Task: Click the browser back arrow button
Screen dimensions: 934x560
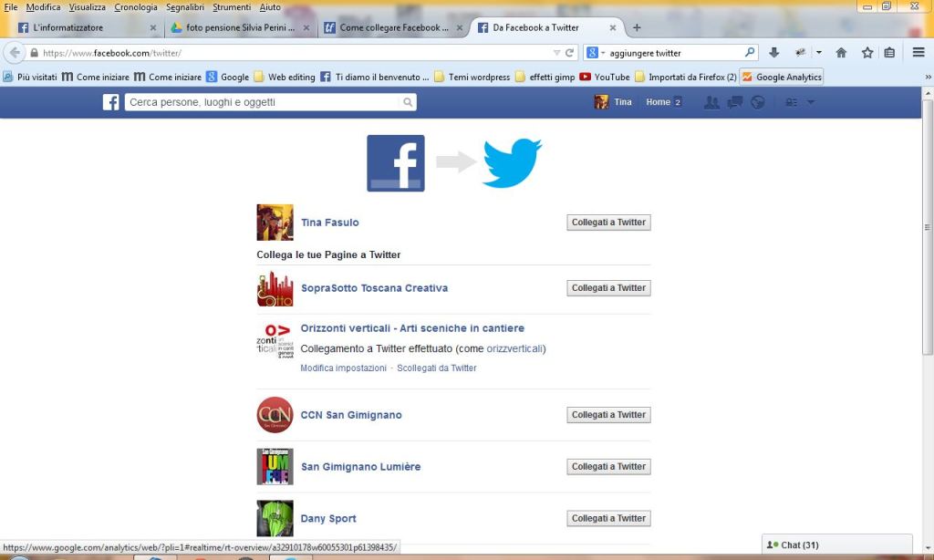Action: click(15, 52)
